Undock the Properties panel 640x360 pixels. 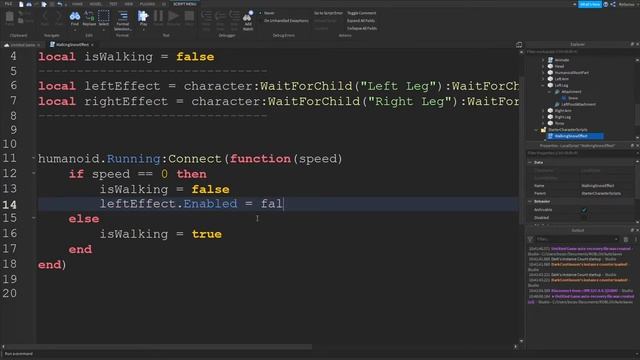(x=632, y=145)
